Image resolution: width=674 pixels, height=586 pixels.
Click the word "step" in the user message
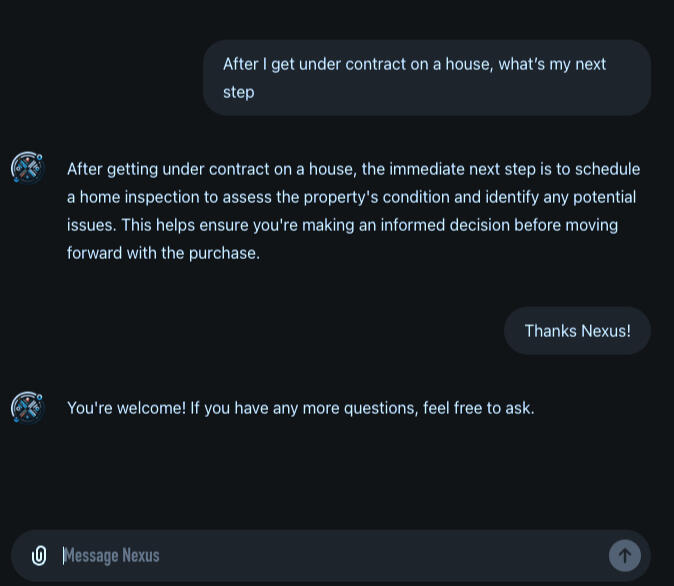pyautogui.click(x=239, y=92)
